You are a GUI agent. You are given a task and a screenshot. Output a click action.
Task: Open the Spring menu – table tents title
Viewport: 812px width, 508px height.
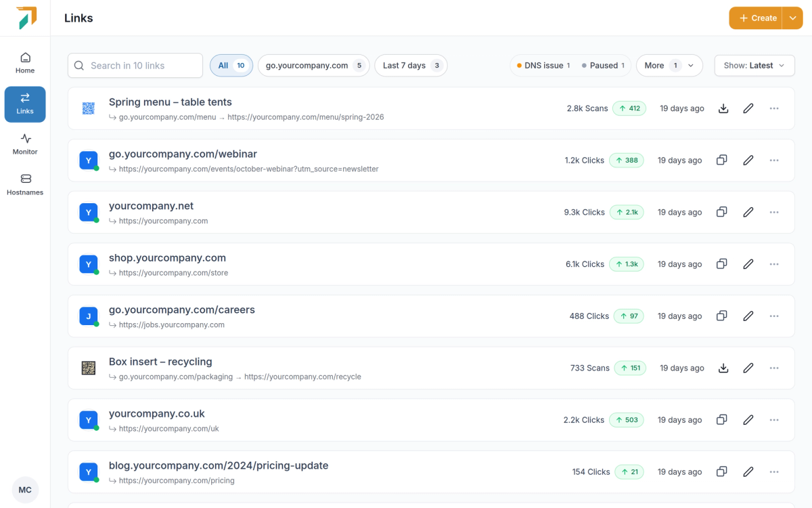171,102
